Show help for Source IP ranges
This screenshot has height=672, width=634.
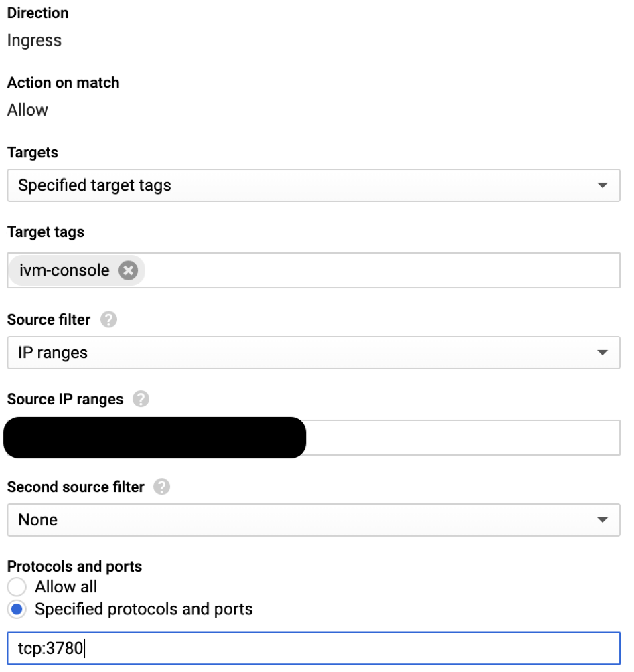141,400
